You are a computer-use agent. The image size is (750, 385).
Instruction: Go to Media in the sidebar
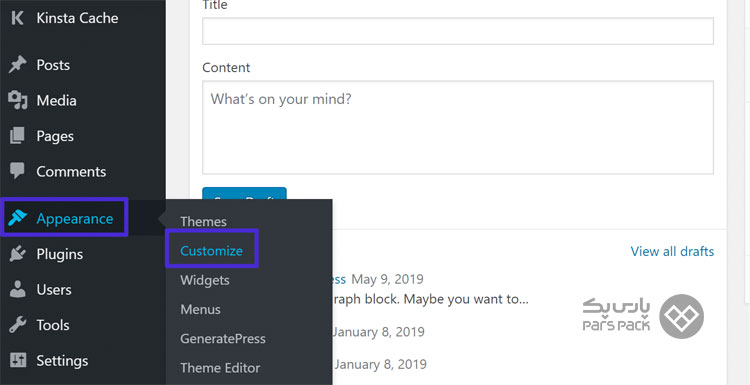pyautogui.click(x=56, y=100)
